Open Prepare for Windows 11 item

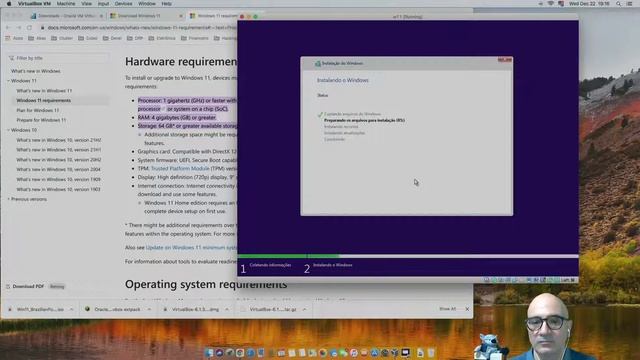tap(41, 120)
